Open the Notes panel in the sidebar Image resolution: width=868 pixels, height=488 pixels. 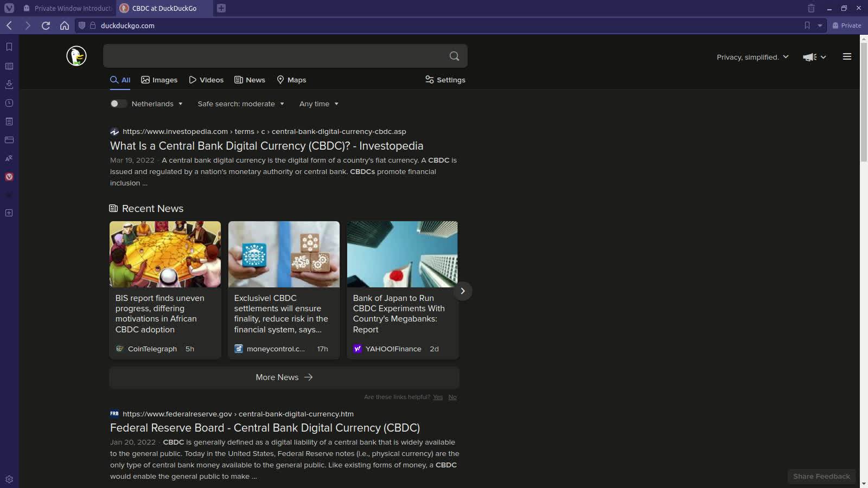[x=9, y=121]
